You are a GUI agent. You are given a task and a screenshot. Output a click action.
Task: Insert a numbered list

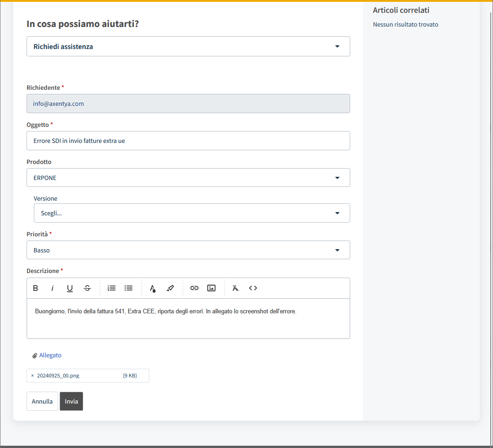click(112, 288)
